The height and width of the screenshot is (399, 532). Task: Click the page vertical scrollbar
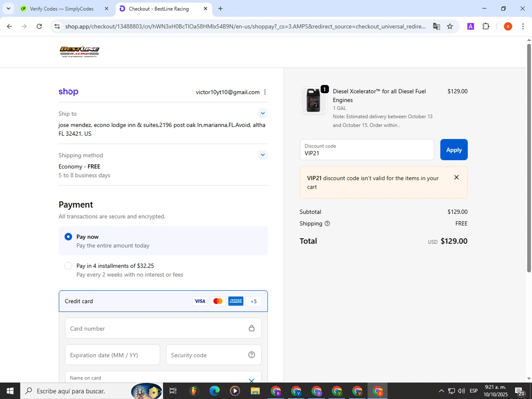[529, 158]
